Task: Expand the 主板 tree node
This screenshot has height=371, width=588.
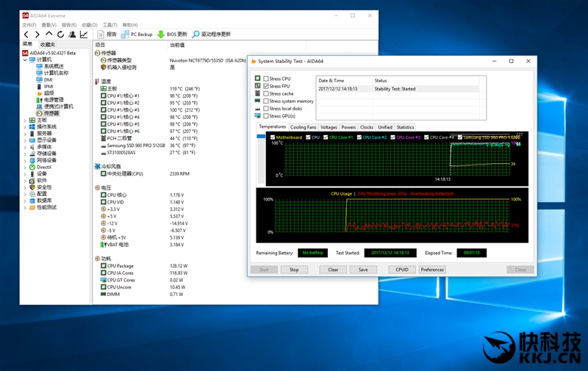Action: [x=25, y=120]
